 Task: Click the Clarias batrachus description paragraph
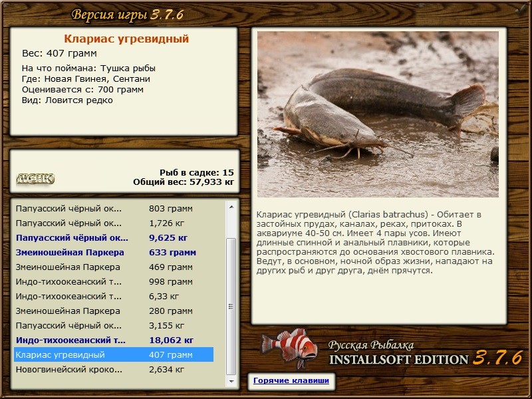tap(375, 242)
